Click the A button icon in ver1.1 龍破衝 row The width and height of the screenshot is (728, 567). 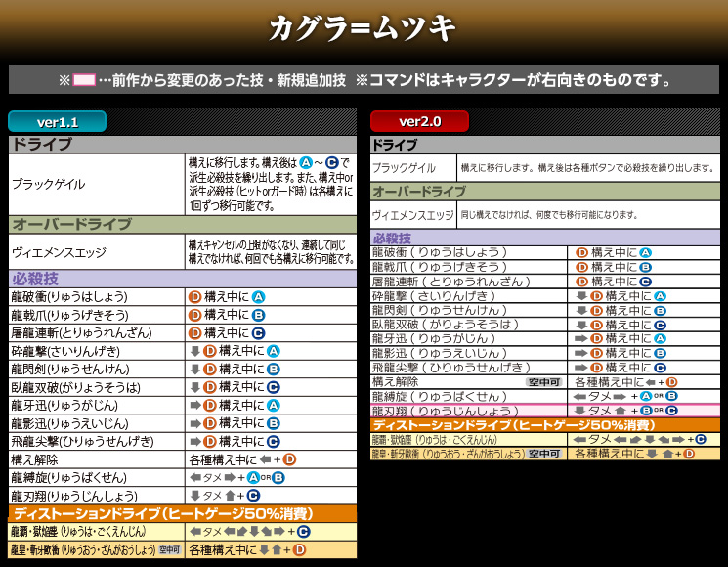point(259,297)
